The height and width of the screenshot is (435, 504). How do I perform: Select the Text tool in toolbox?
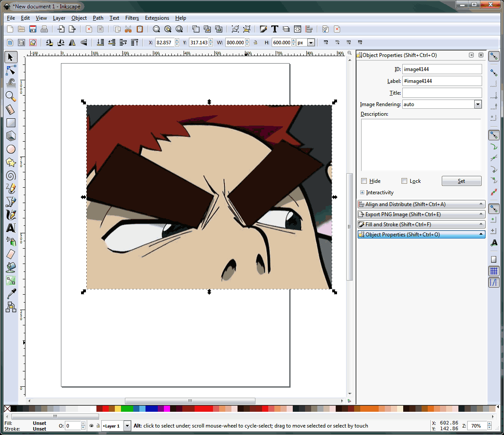[11, 228]
